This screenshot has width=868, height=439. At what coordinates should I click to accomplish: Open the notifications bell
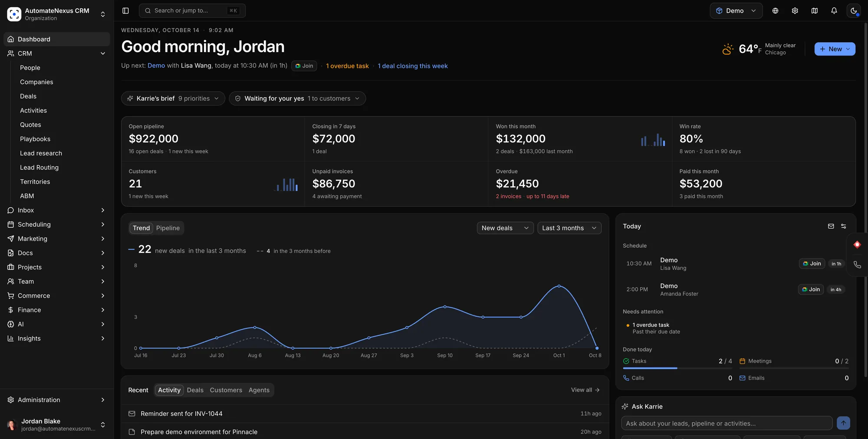tap(834, 10)
